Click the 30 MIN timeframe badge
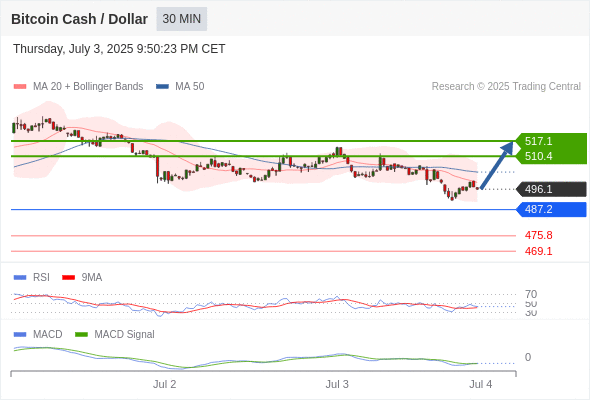The image size is (590, 400). click(182, 19)
